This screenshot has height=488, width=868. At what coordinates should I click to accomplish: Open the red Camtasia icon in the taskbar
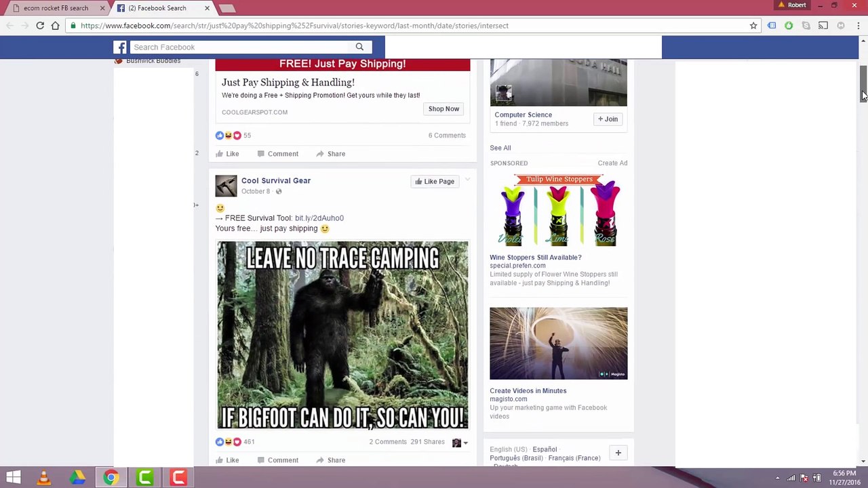point(178,478)
